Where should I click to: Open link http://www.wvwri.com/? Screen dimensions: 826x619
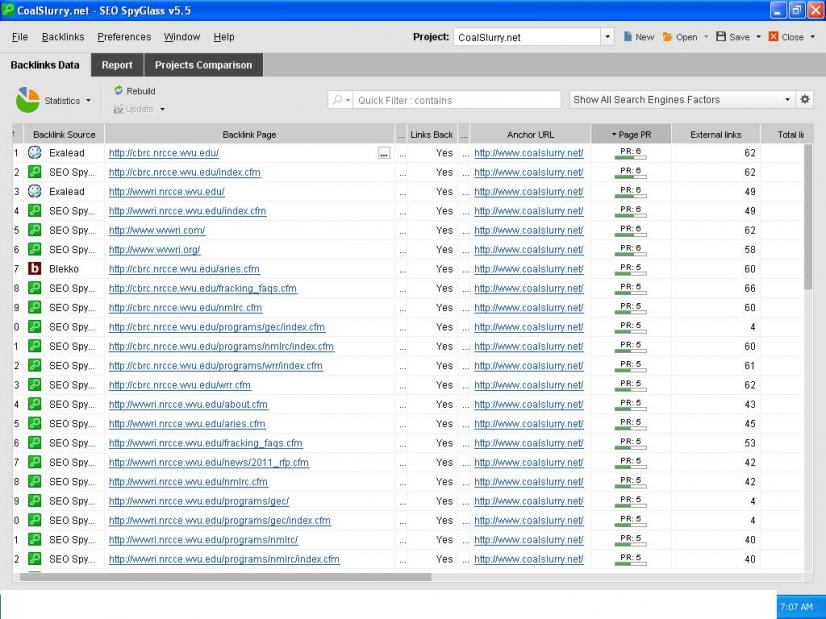click(156, 230)
